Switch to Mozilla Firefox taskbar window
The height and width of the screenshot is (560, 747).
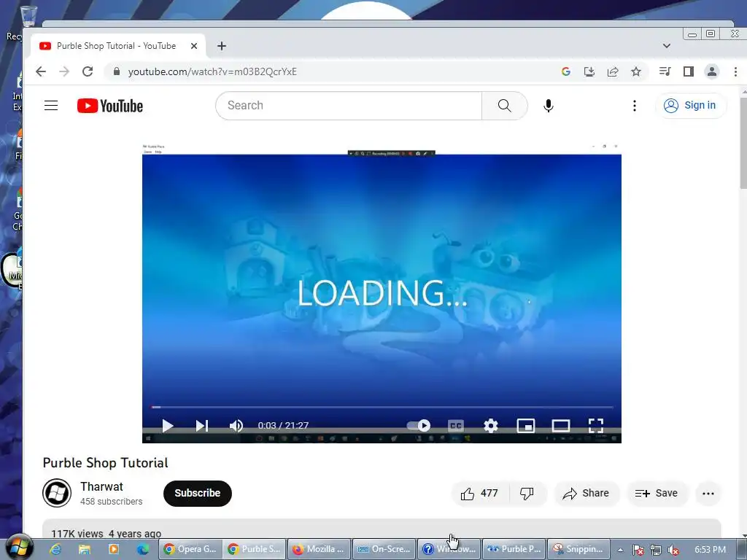pyautogui.click(x=319, y=549)
